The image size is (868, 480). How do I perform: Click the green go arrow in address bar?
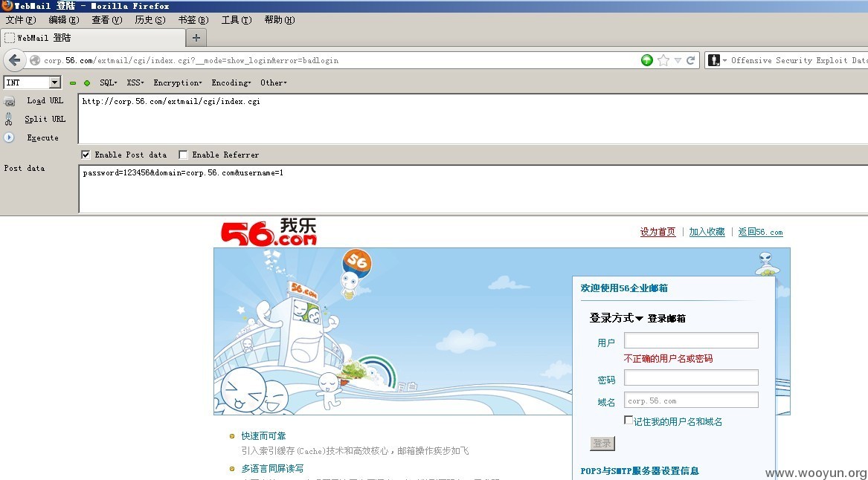pos(646,60)
